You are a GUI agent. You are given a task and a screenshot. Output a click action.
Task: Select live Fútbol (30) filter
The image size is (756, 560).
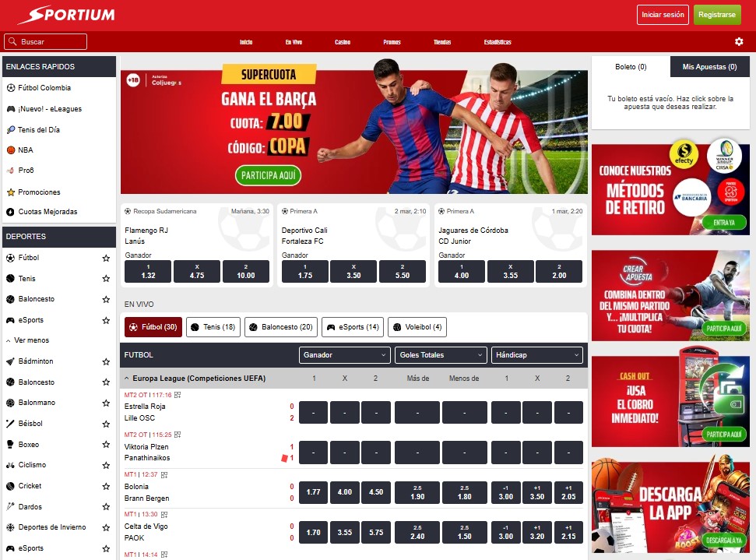click(x=153, y=327)
